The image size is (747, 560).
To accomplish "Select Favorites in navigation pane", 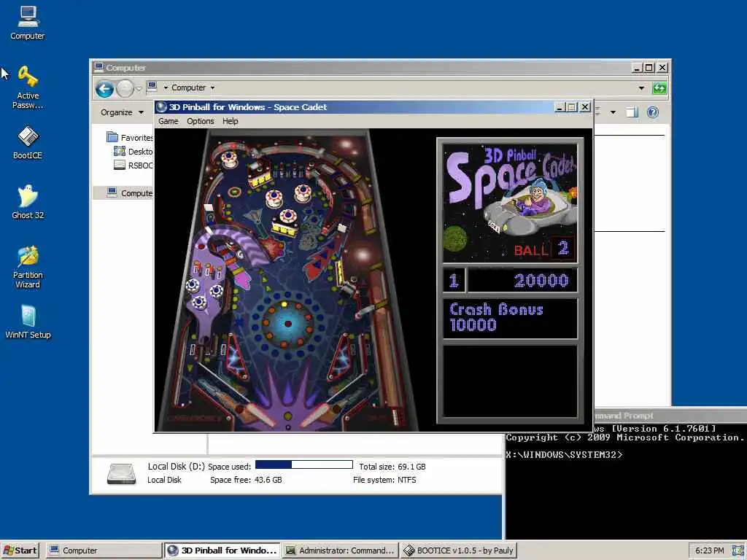I will pos(130,138).
